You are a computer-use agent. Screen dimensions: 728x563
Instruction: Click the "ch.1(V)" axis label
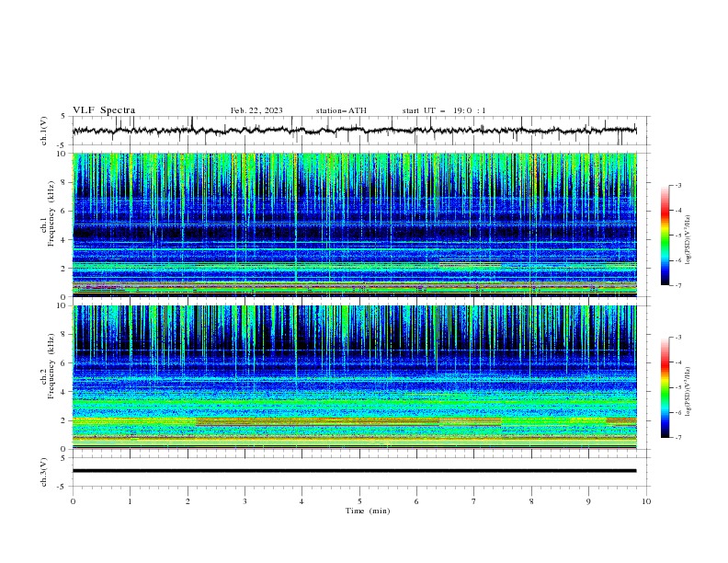pos(43,131)
